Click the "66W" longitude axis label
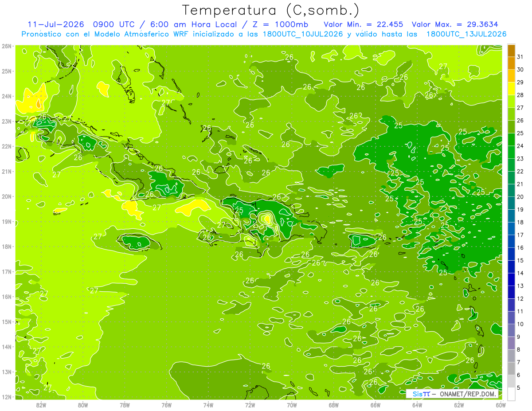The image size is (532, 411). coord(376,405)
